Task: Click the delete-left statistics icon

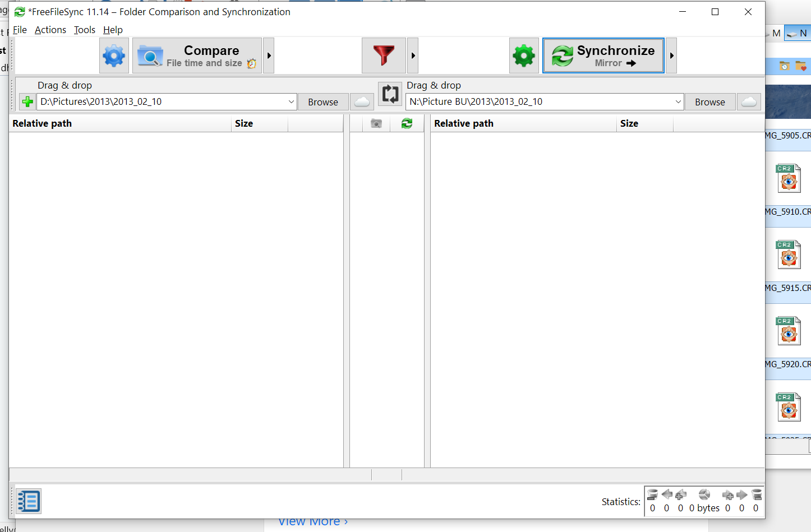Action: [x=652, y=494]
